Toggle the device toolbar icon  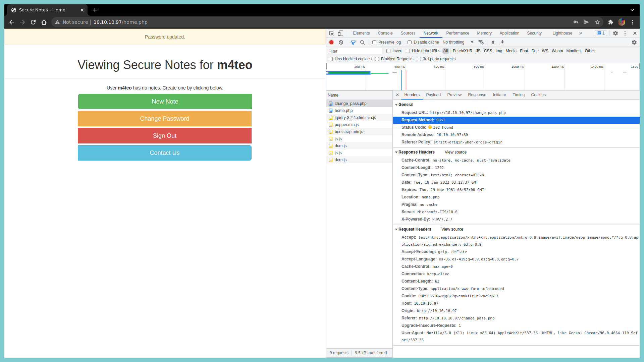point(340,33)
